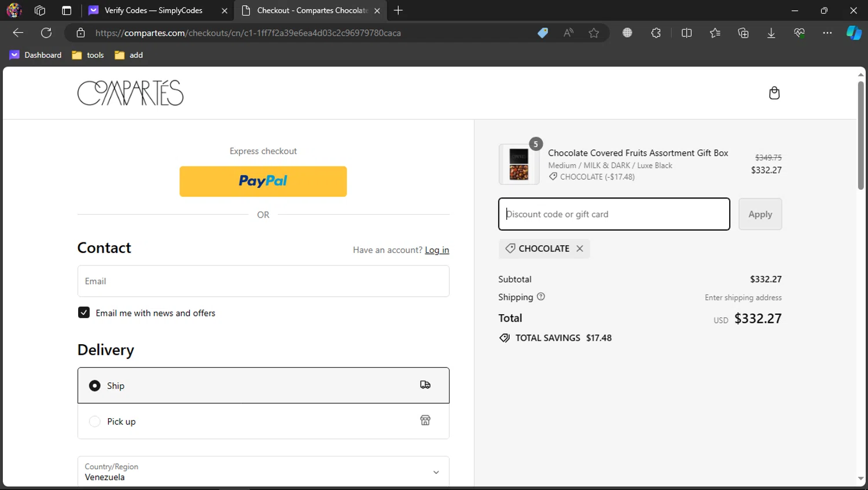Open the shopping bag cart icon
Viewport: 868px width, 490px height.
pos(774,93)
